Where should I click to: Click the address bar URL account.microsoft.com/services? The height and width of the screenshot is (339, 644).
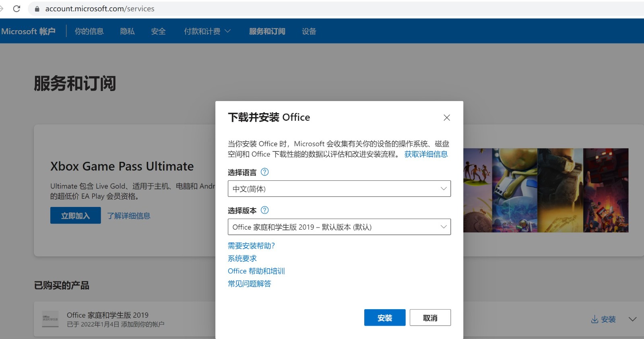[x=100, y=9]
